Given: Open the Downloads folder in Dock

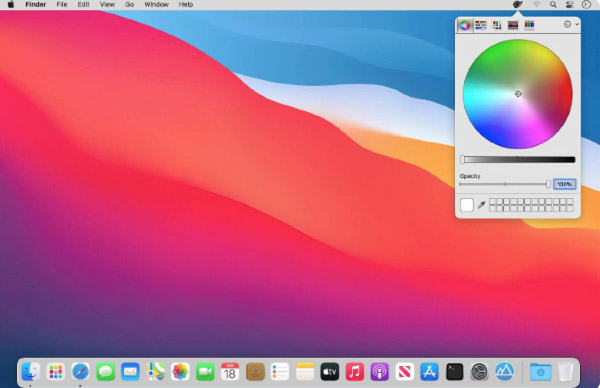Looking at the screenshot, I should coord(540,372).
